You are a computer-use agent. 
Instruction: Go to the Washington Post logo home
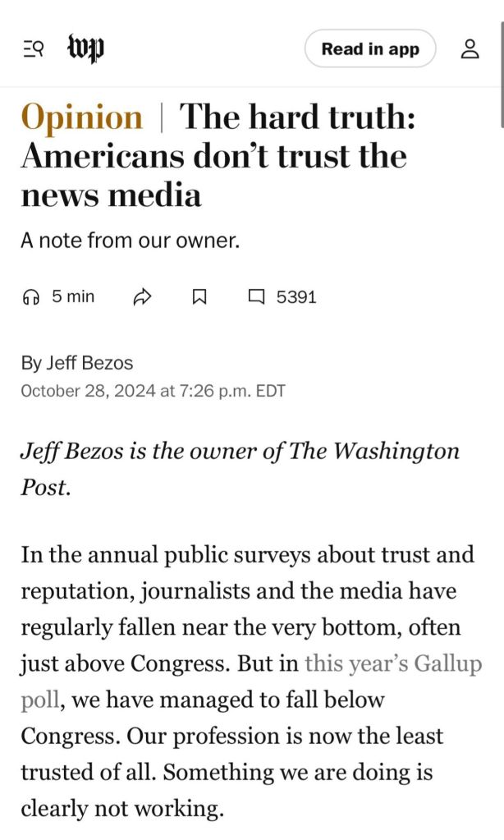(85, 49)
